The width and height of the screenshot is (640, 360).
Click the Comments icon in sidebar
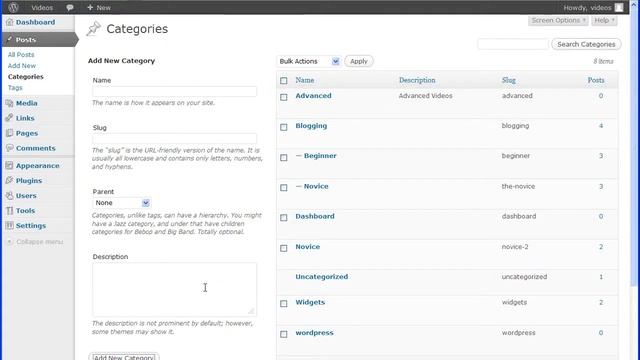pyautogui.click(x=9, y=148)
